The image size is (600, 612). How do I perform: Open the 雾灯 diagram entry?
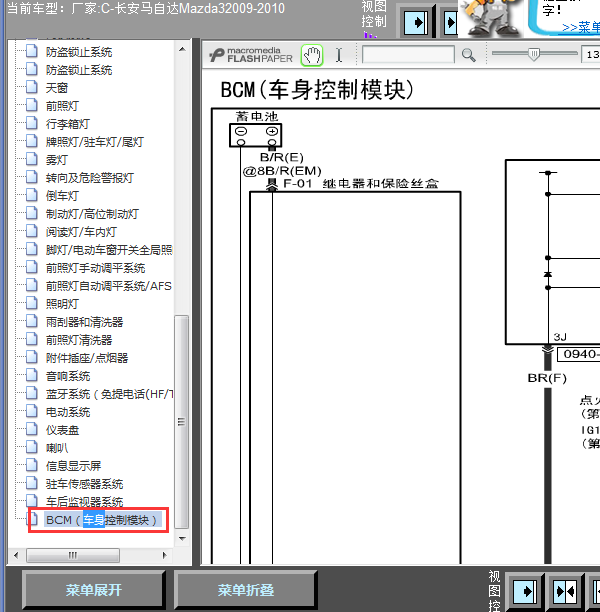[57, 160]
